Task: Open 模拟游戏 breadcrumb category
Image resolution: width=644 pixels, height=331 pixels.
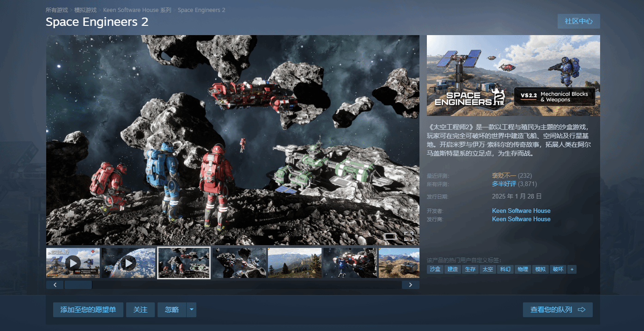Action: (85, 10)
